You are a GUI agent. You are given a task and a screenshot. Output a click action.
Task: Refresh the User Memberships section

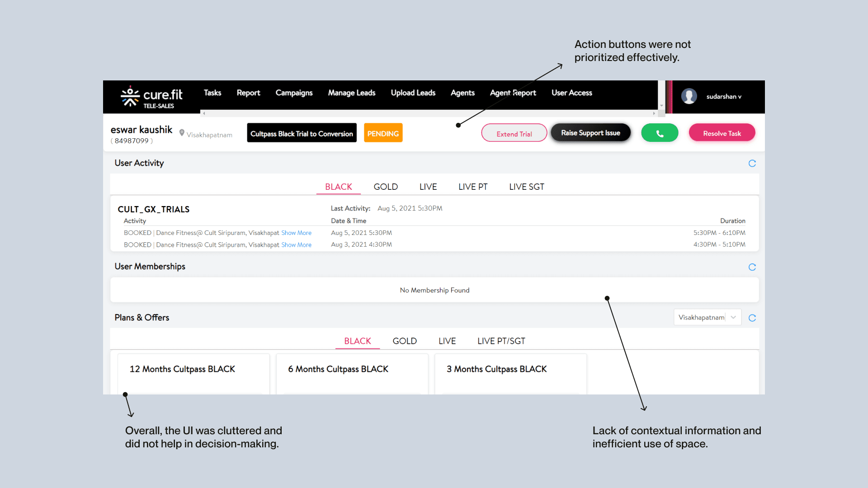coord(752,267)
